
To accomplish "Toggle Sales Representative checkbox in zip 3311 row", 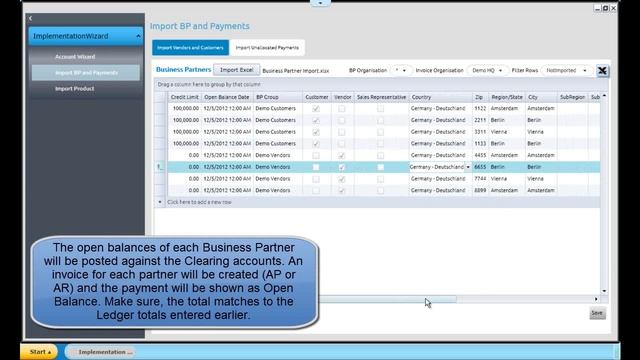I will tap(380, 132).
